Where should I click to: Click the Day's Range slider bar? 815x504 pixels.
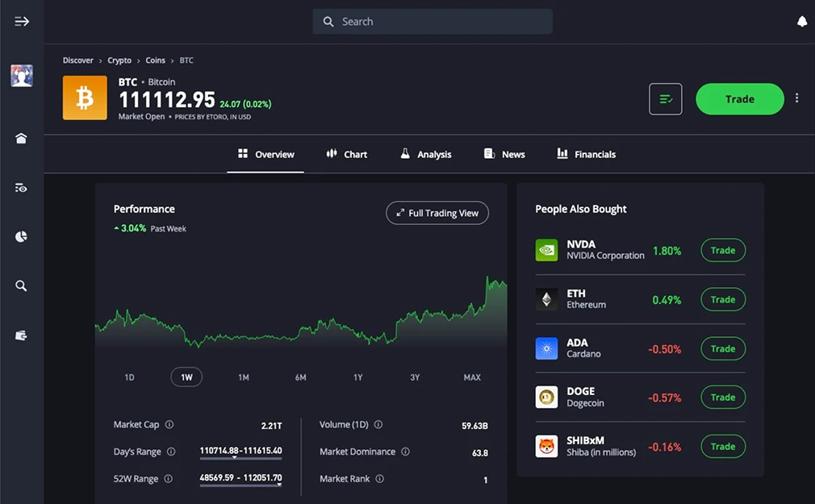[x=240, y=458]
